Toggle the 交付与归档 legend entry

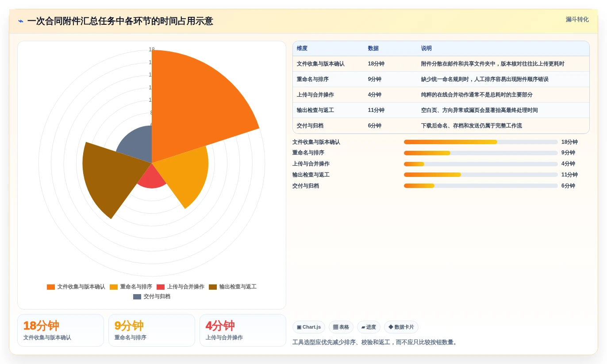[x=152, y=297]
